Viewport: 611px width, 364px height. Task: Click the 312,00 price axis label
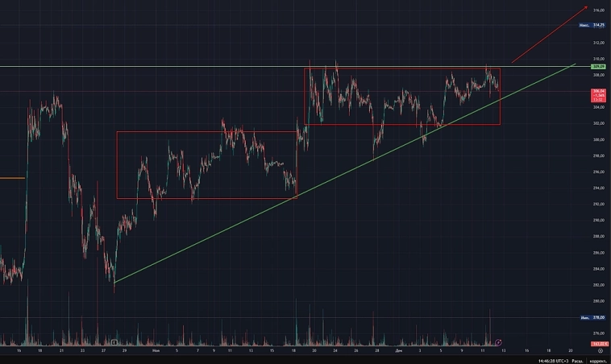pos(599,43)
